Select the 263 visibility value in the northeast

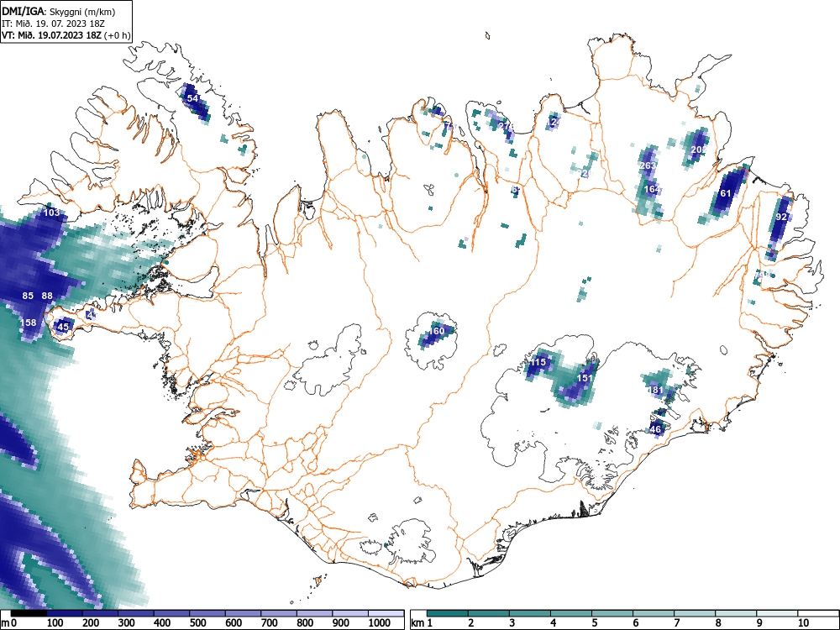(647, 165)
